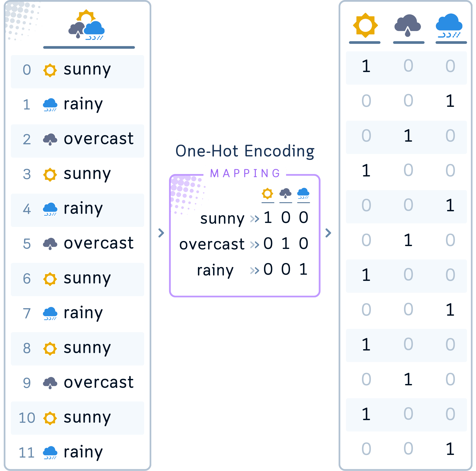
Task: Click small rainy icon in mapping box
Action: tap(303, 194)
